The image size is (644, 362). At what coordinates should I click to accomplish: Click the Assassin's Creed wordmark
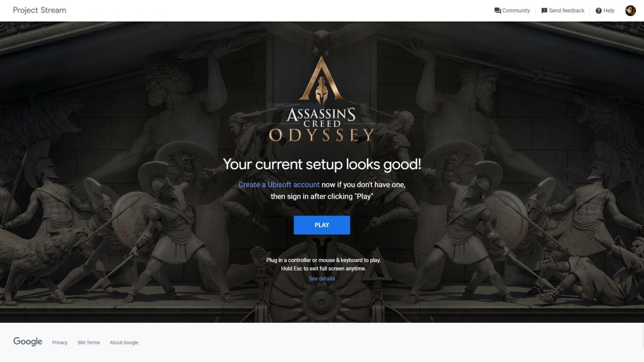(321, 117)
